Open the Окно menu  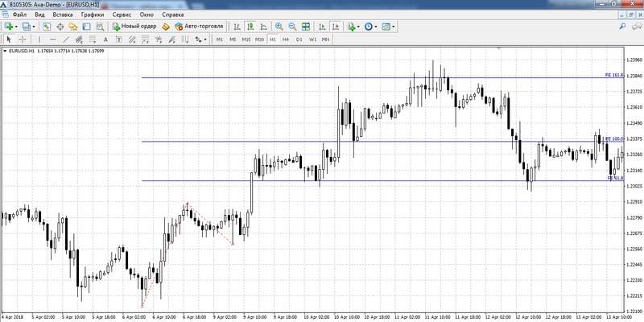click(x=147, y=14)
